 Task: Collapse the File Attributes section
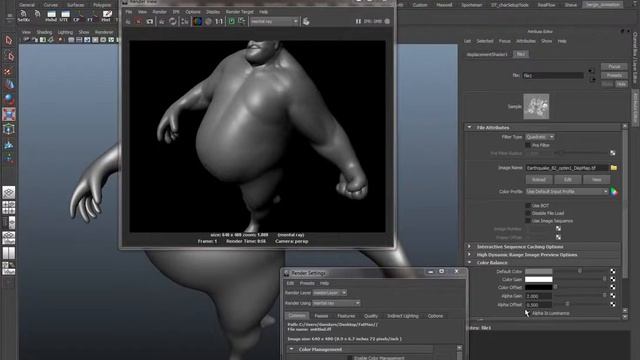[x=469, y=127]
